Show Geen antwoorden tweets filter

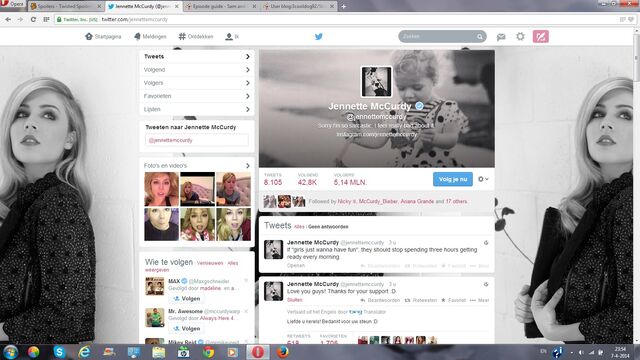328,227
